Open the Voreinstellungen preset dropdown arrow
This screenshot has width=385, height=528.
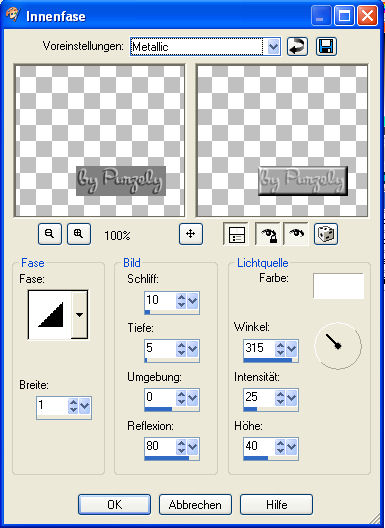274,46
